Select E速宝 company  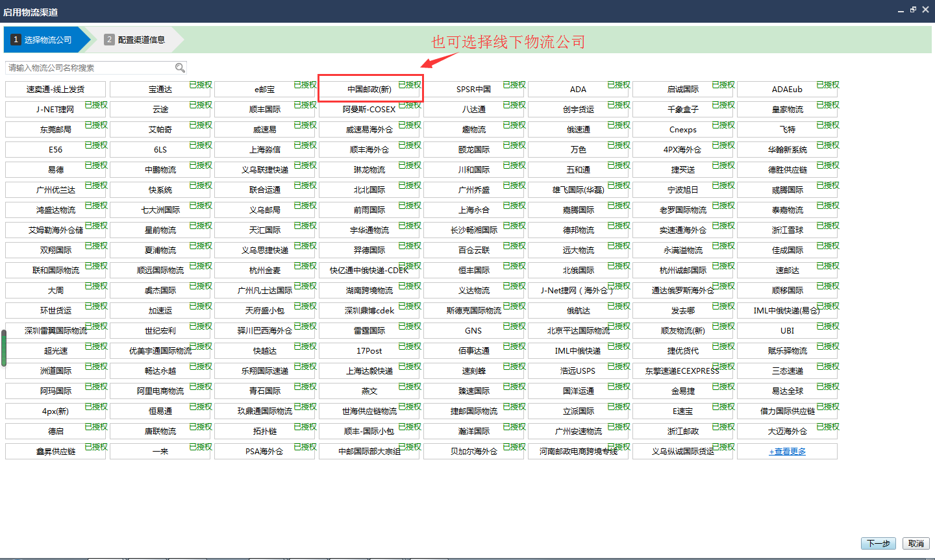[683, 411]
